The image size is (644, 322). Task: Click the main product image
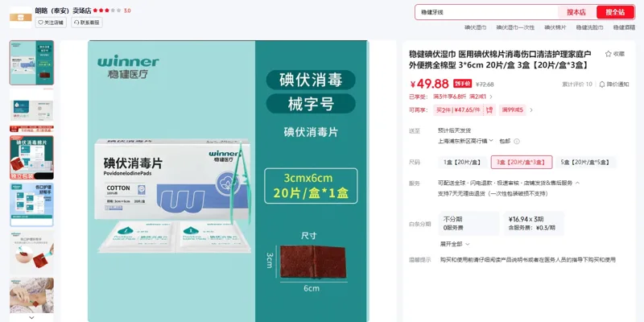228,181
